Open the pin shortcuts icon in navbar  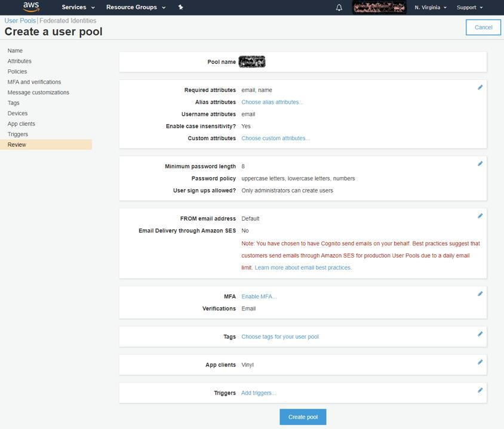point(180,7)
